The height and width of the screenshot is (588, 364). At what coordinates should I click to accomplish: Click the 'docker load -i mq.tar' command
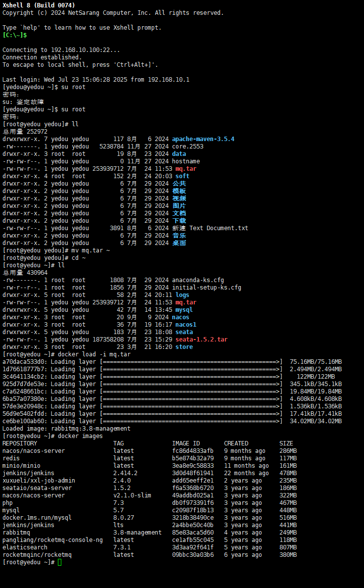coord(94,354)
